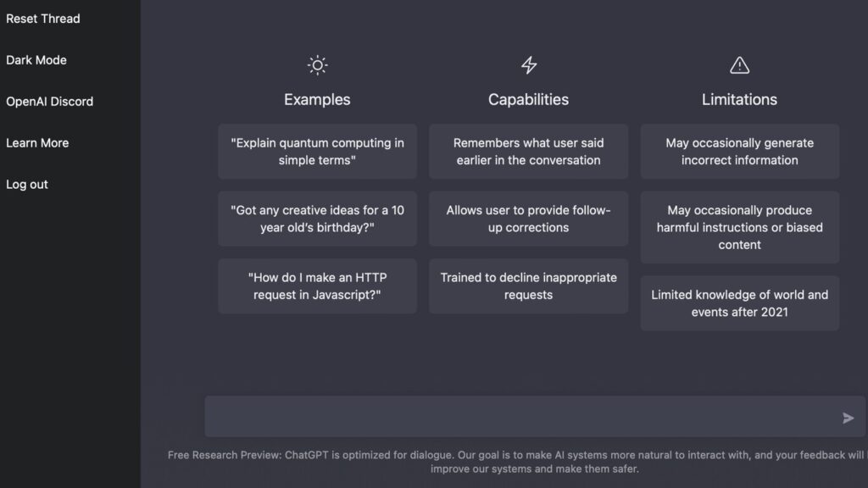The height and width of the screenshot is (488, 868).
Task: Click 'Limited knowledge of world and events after 2021'
Action: pyautogui.click(x=739, y=303)
